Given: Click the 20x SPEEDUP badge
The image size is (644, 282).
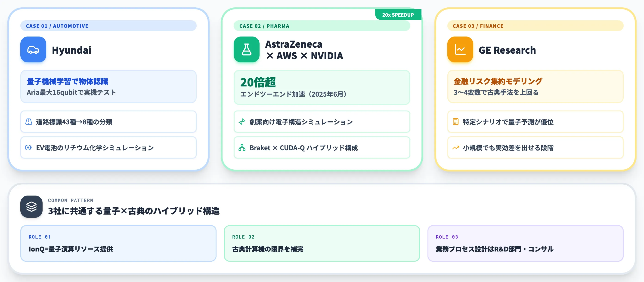Looking at the screenshot, I should point(398,15).
